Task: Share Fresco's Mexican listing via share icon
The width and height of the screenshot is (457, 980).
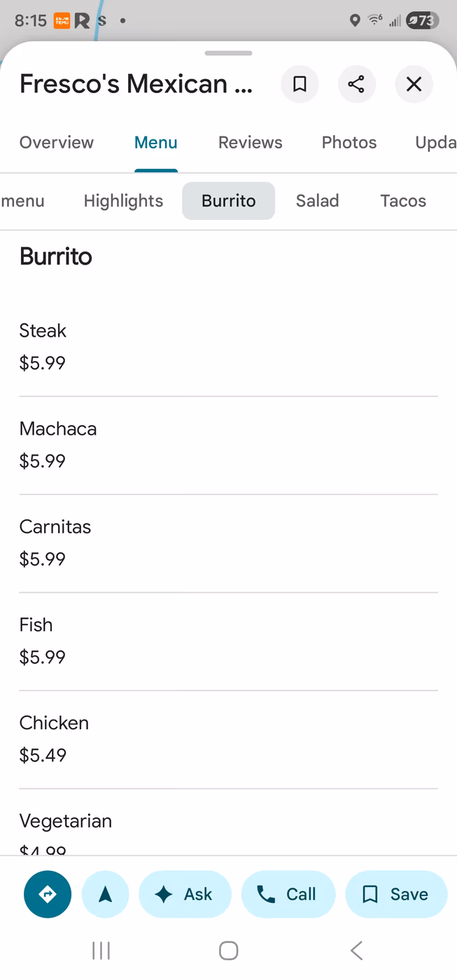Action: [357, 85]
